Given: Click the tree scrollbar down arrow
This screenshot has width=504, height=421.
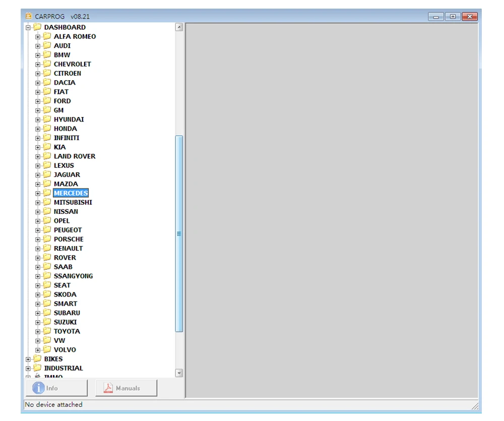Looking at the screenshot, I should [179, 373].
